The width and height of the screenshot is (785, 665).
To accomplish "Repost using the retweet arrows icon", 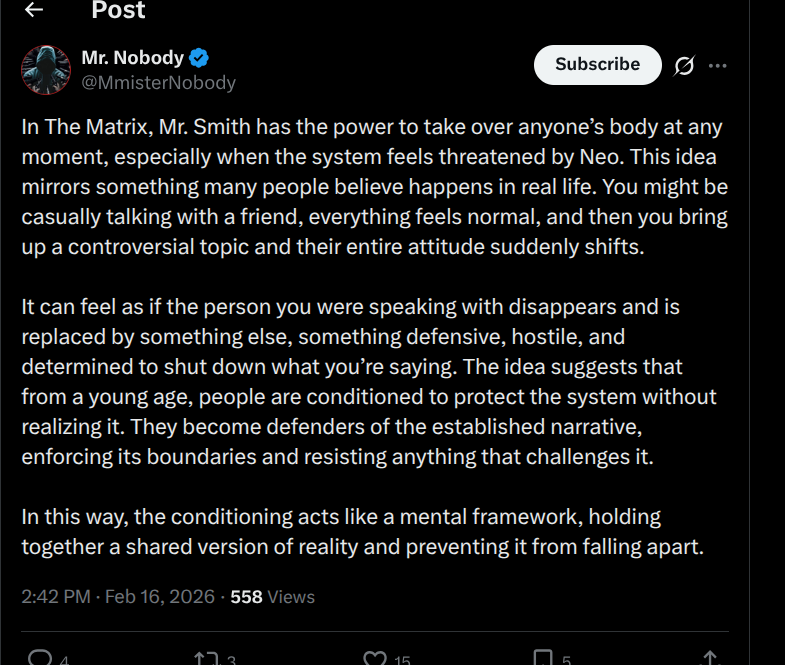I will 205,658.
